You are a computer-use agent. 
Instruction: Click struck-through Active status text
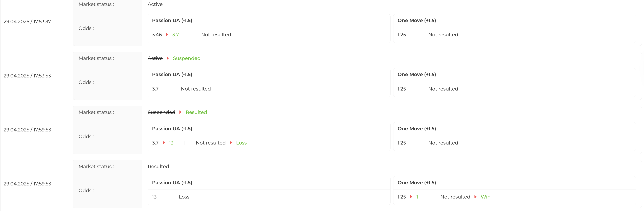pos(155,58)
